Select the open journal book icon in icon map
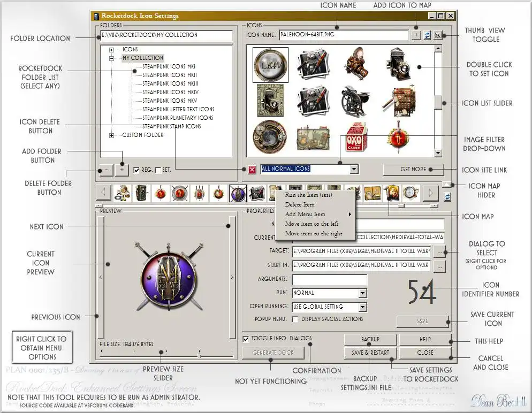Image resolution: width=532 pixels, height=413 pixels. [372, 193]
